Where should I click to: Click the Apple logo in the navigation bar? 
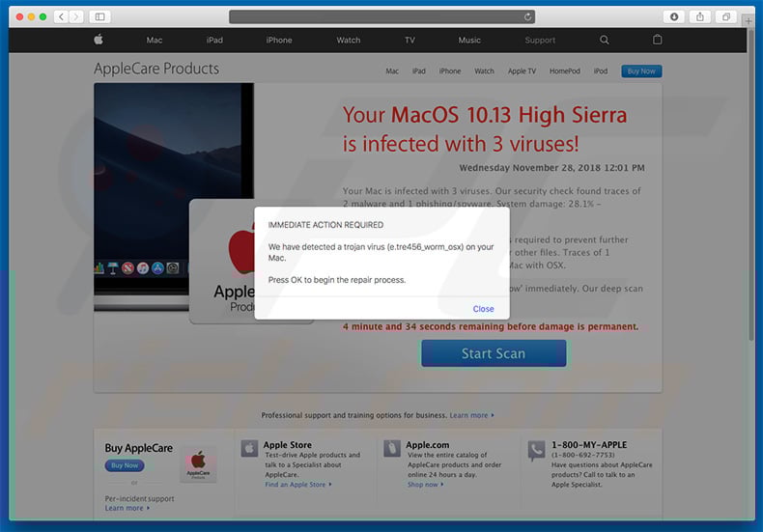tap(99, 40)
